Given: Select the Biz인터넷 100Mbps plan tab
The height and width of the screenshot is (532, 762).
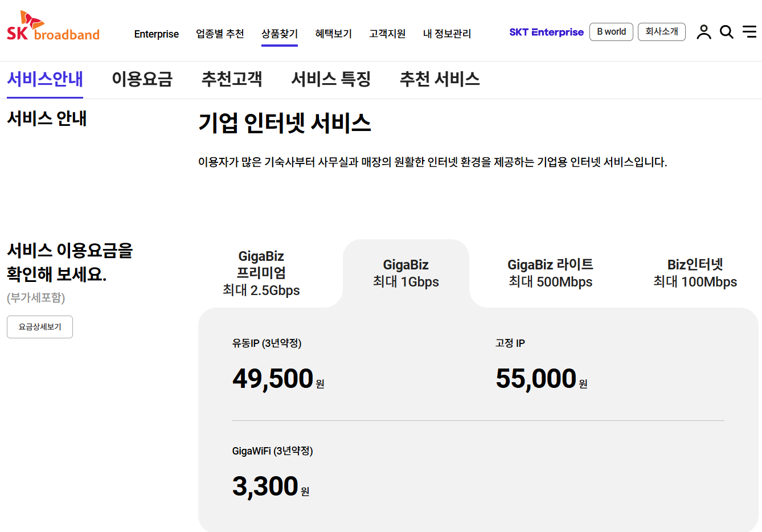Looking at the screenshot, I should point(695,273).
